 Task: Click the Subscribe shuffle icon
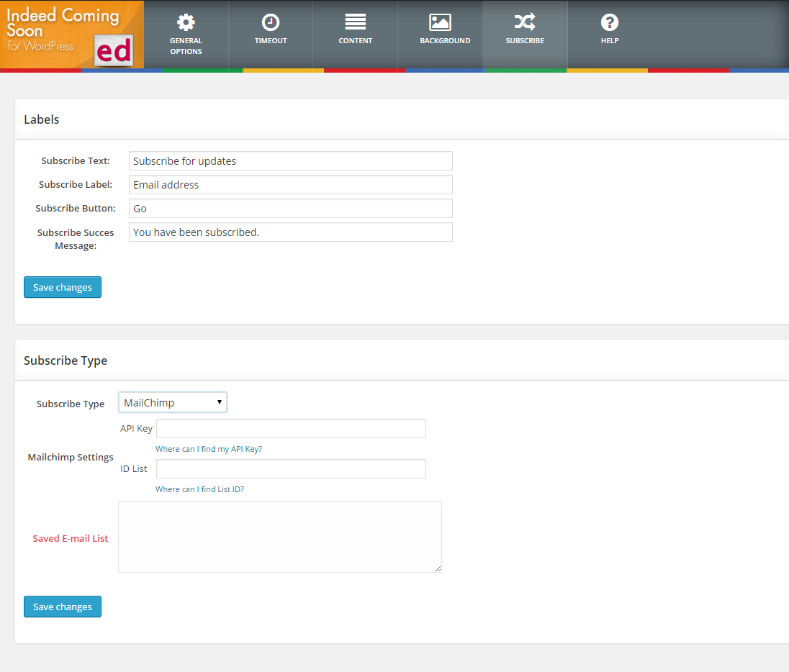525,22
